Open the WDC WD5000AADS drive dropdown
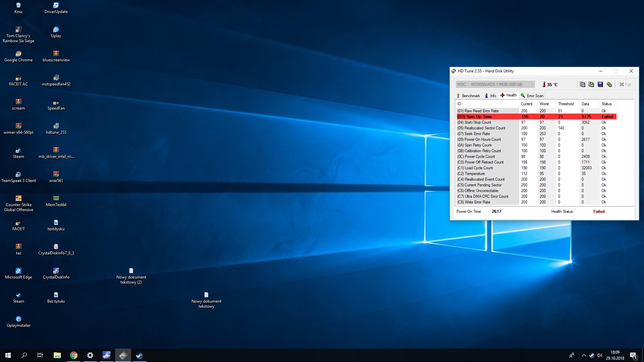The height and width of the screenshot is (362, 644). click(495, 84)
